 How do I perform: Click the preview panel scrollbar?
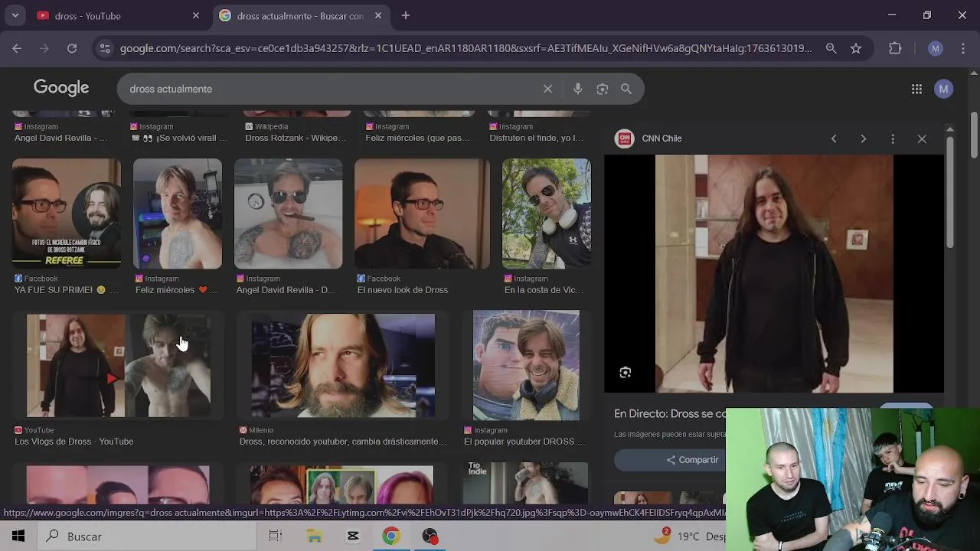(x=950, y=191)
